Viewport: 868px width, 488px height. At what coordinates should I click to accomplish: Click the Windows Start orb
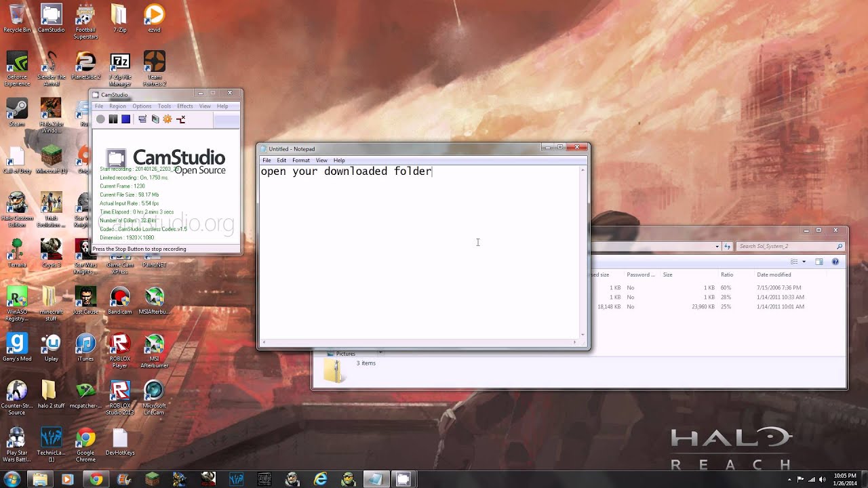(12, 479)
